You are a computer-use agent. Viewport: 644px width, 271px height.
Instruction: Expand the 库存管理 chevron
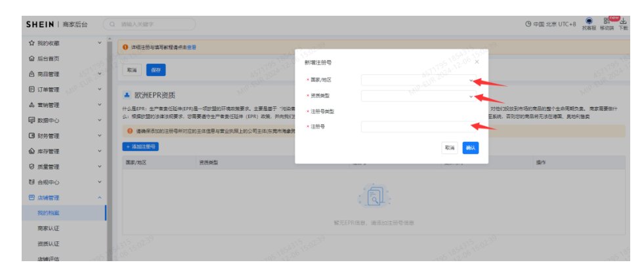click(x=99, y=151)
